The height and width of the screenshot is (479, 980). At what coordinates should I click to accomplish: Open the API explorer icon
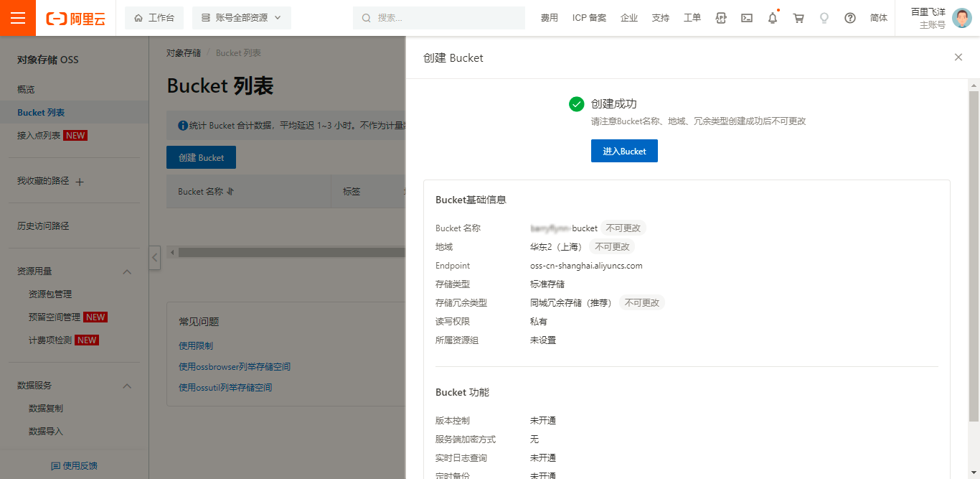click(721, 18)
